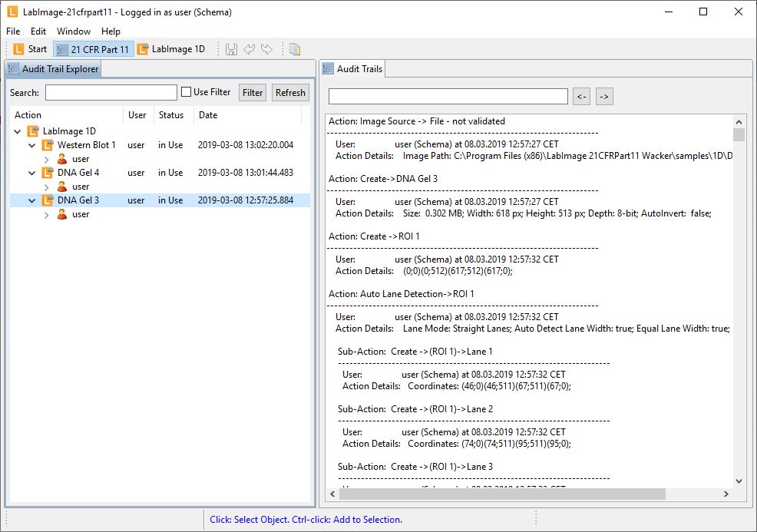Click the date 2019-03-08 13:01:44.483
757x532 pixels.
coord(245,173)
